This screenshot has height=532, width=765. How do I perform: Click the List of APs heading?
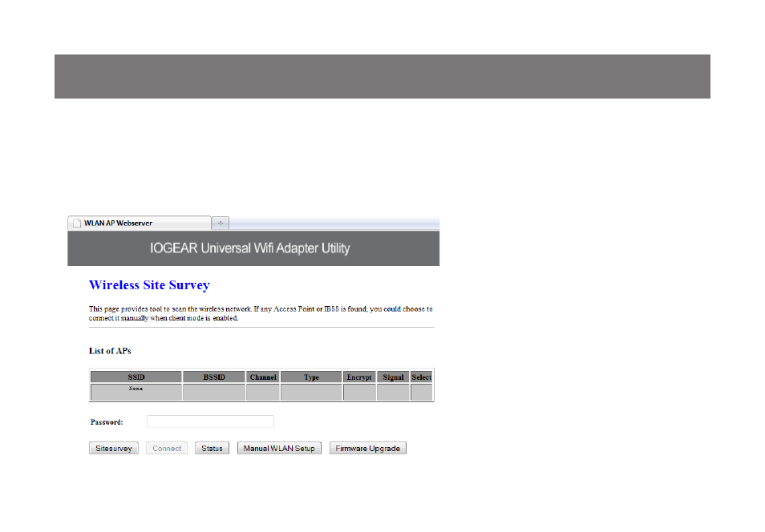click(x=110, y=351)
